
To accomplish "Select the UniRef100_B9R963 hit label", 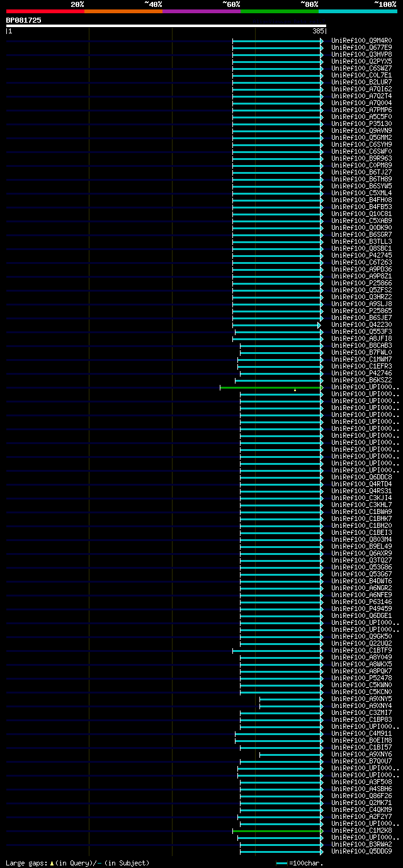I will [x=361, y=158].
